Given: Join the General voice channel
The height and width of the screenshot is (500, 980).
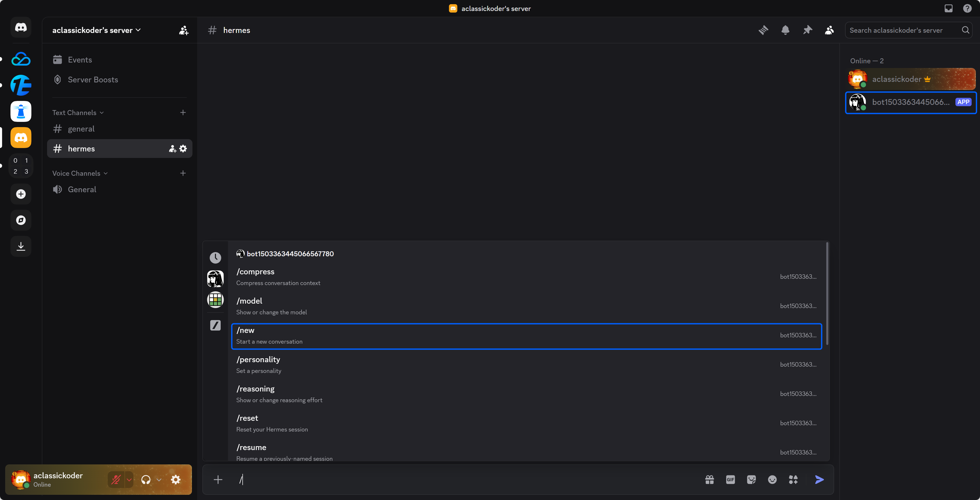Looking at the screenshot, I should coord(119,190).
